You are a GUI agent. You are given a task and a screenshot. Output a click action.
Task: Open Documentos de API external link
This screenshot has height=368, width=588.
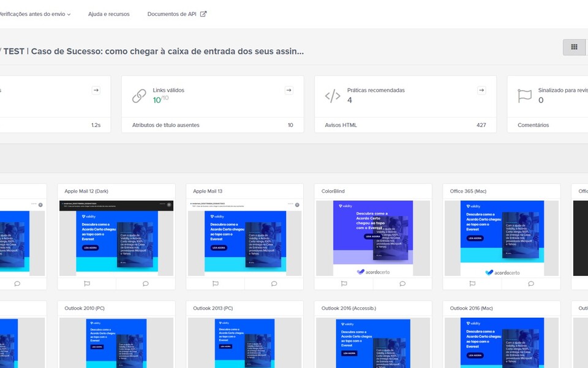tap(176, 14)
